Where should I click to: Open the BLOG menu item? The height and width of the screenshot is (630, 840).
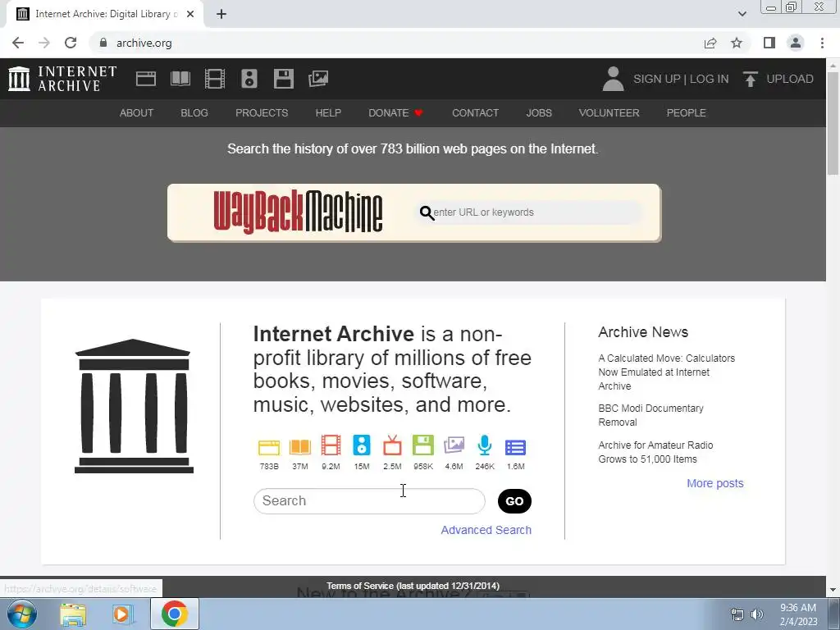click(194, 113)
